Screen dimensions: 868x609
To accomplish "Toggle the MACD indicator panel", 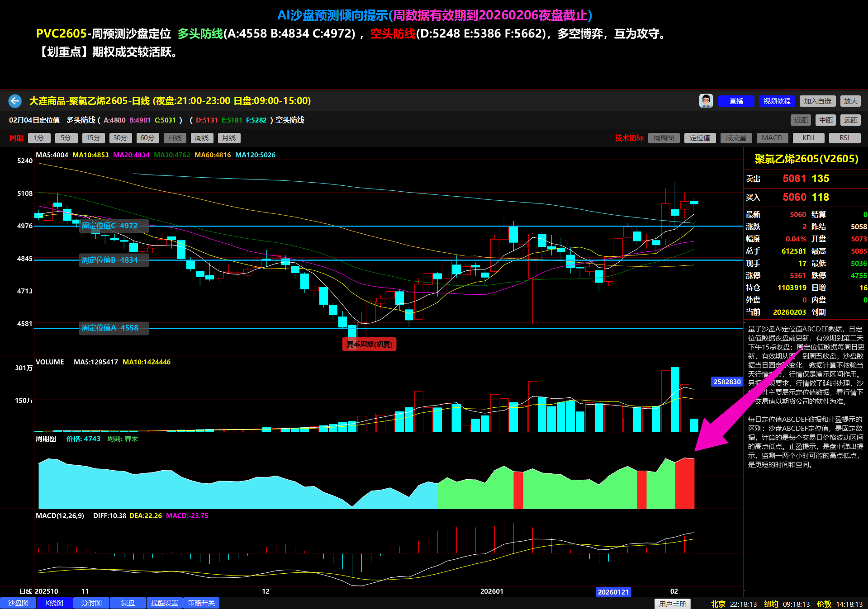I will pyautogui.click(x=772, y=138).
